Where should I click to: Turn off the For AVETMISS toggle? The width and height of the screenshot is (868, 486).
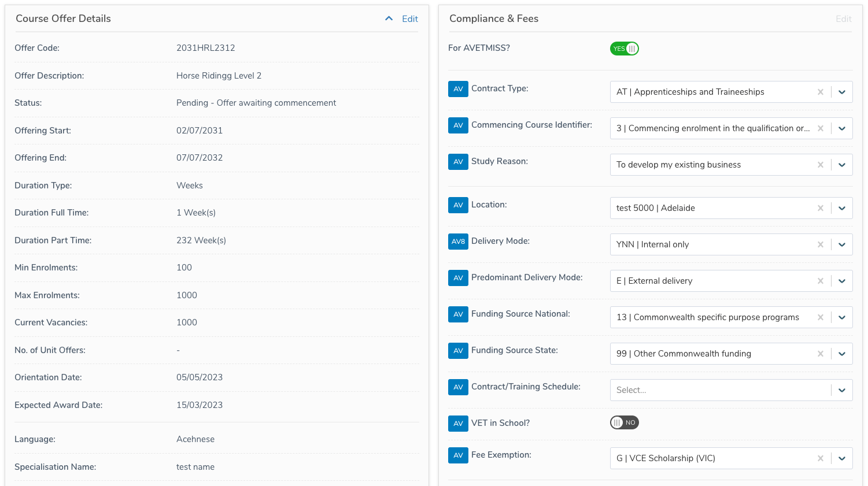tap(625, 49)
